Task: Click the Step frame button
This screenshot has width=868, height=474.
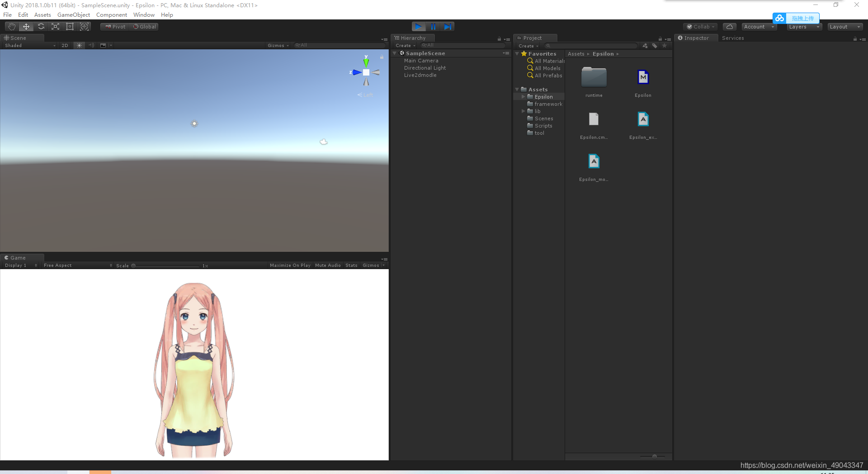Action: pyautogui.click(x=448, y=27)
